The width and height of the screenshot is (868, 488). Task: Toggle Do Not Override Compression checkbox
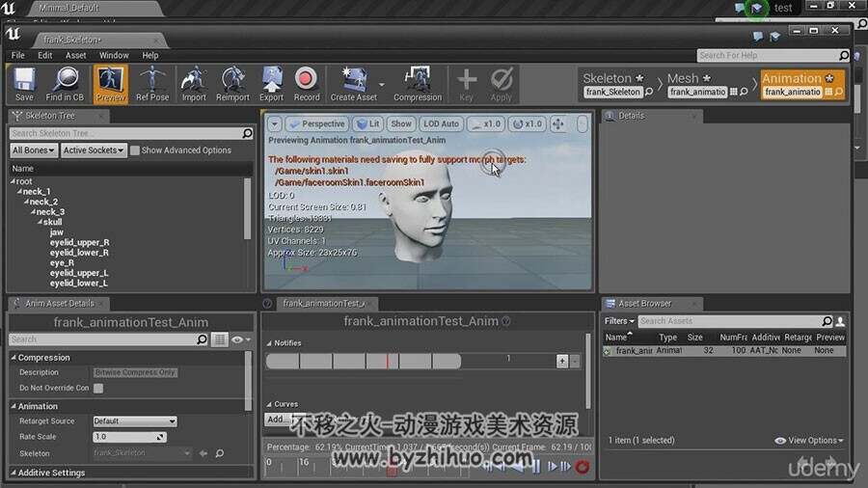98,388
